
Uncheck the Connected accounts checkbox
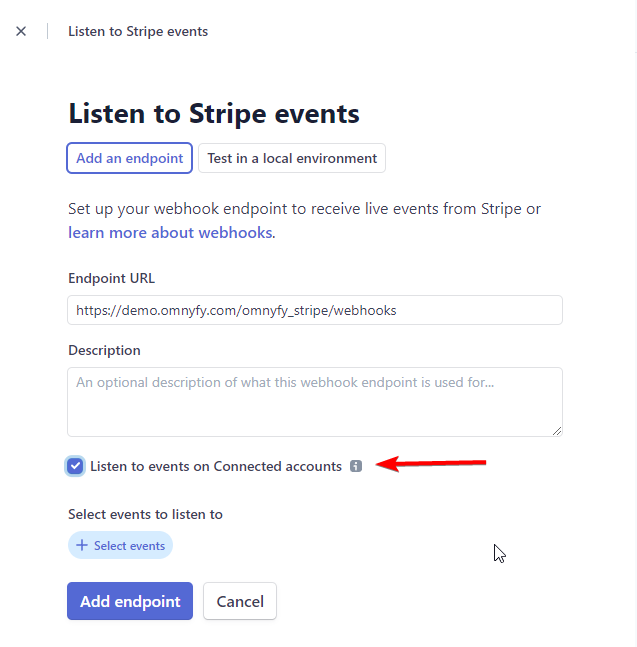point(75,466)
